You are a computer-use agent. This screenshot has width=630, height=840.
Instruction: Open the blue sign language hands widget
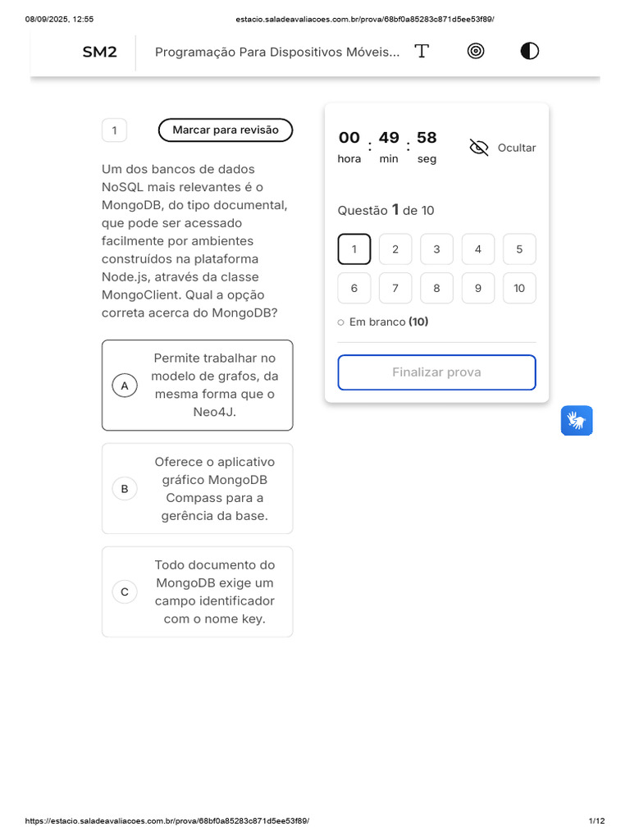tap(577, 421)
